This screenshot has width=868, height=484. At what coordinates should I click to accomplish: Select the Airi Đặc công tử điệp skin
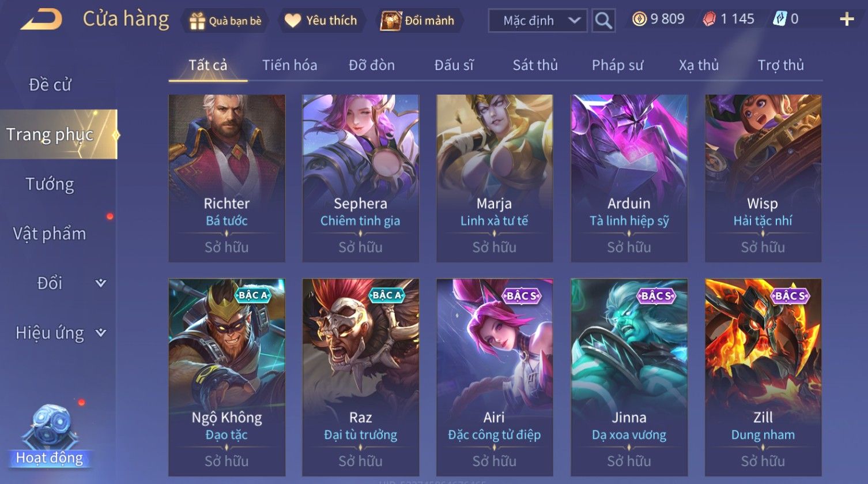tap(495, 377)
